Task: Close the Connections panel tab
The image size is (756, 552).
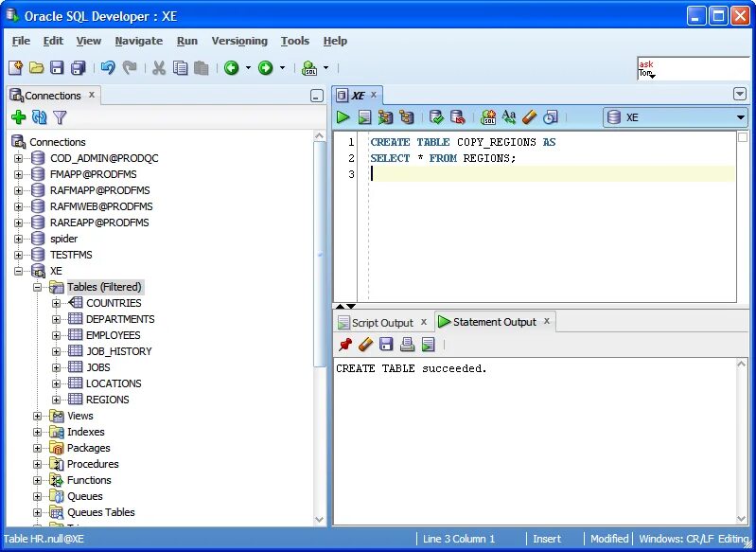Action: [x=92, y=95]
